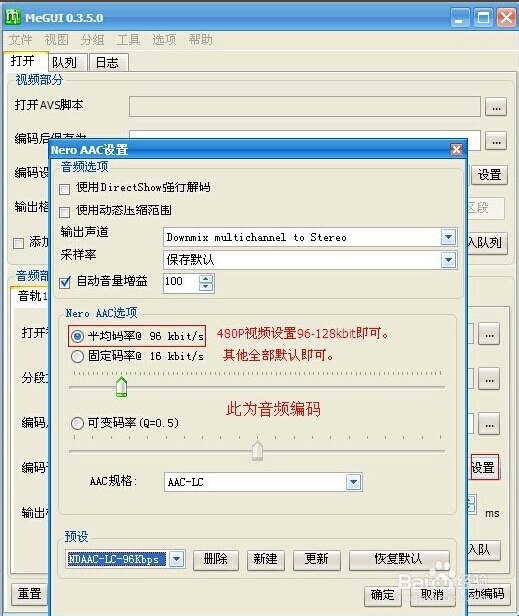
Task: Browse output location for 编码后保存为
Action: click(496, 141)
